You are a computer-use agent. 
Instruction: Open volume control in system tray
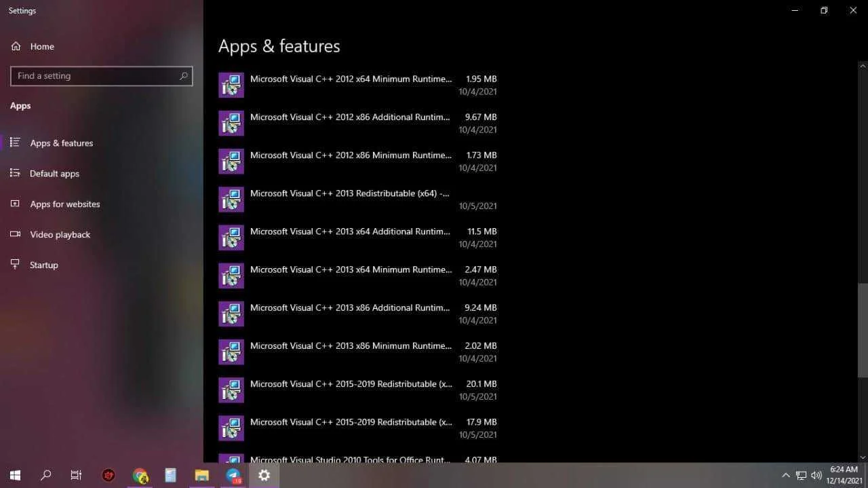pyautogui.click(x=816, y=475)
